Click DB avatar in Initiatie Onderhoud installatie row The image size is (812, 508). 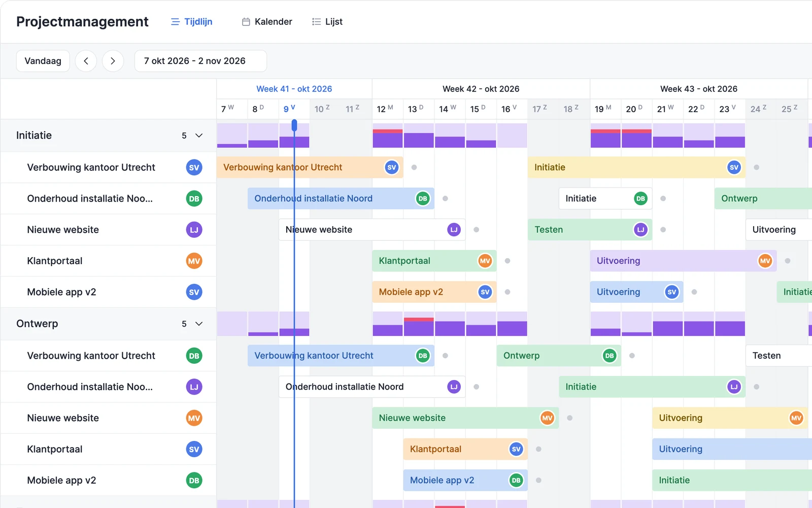(194, 199)
